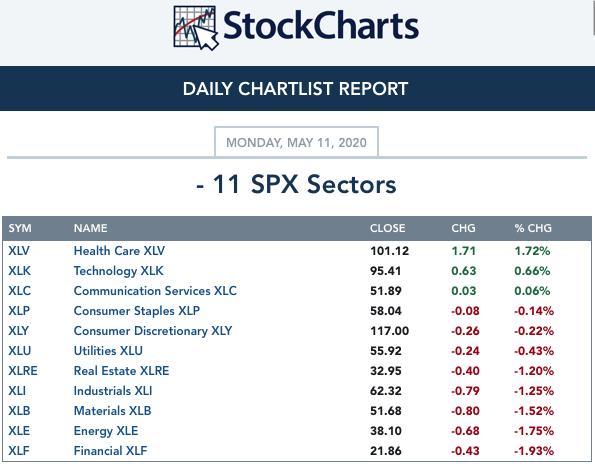Select the XLK ticker symbol
This screenshot has width=595, height=464.
19,271
